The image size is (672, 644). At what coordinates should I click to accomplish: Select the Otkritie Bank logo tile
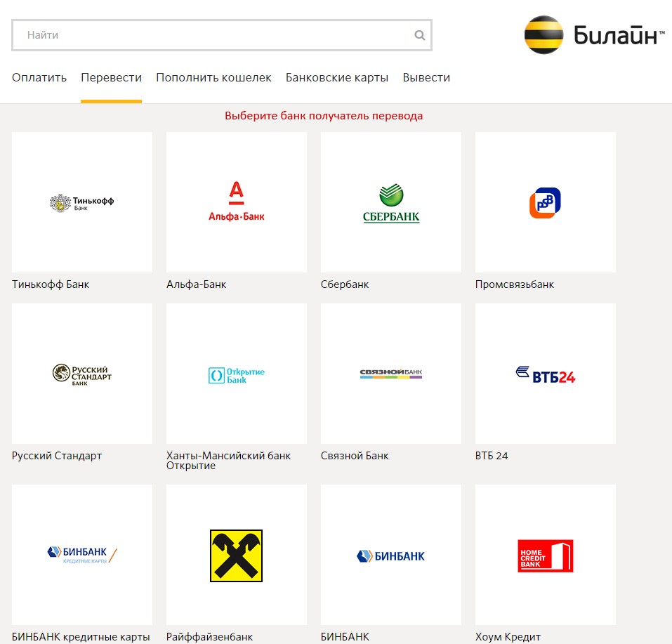point(237,374)
